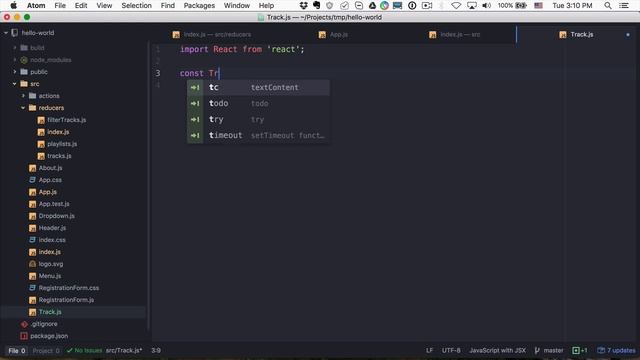Collapse the reducers folder
Image resolution: width=640 pixels, height=360 pixels.
[x=23, y=108]
